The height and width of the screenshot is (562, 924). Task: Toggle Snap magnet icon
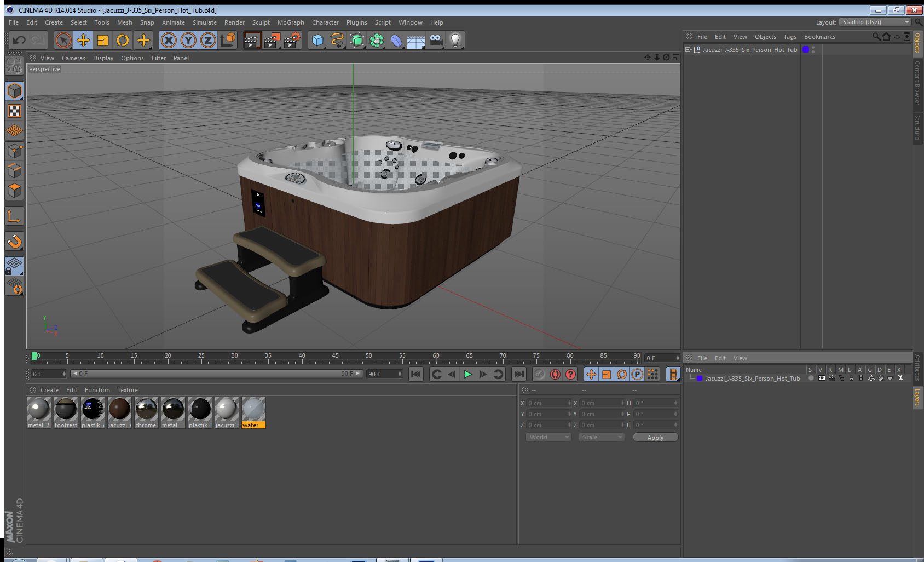pyautogui.click(x=14, y=241)
